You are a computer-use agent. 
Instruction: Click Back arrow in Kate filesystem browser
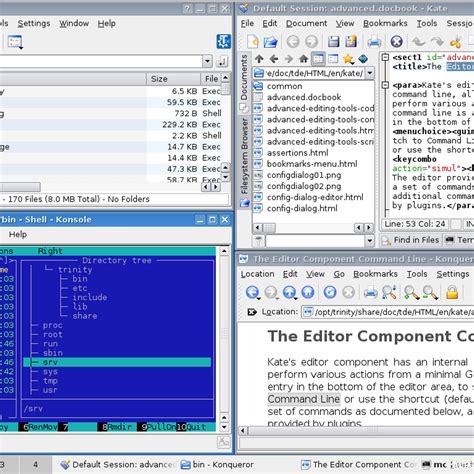pyautogui.click(x=274, y=59)
